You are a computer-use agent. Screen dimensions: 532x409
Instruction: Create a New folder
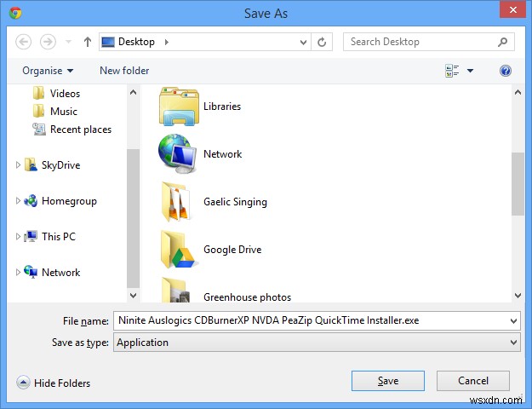pos(124,71)
